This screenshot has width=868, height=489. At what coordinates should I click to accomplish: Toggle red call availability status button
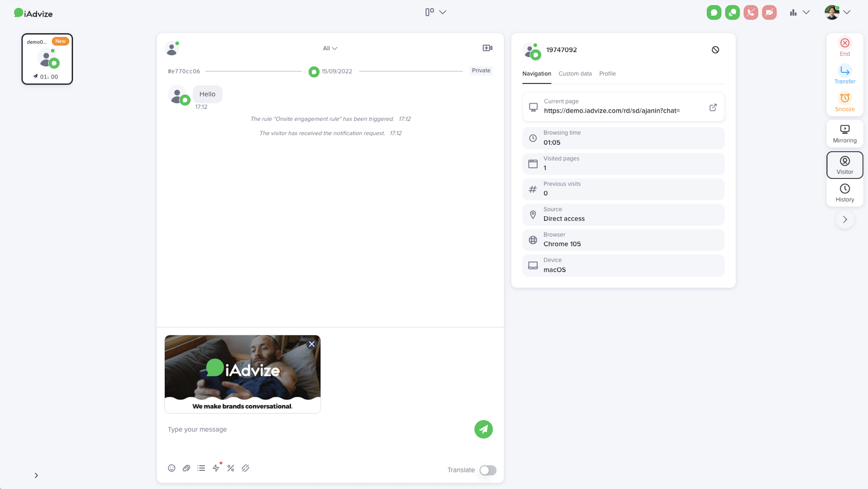coord(751,13)
